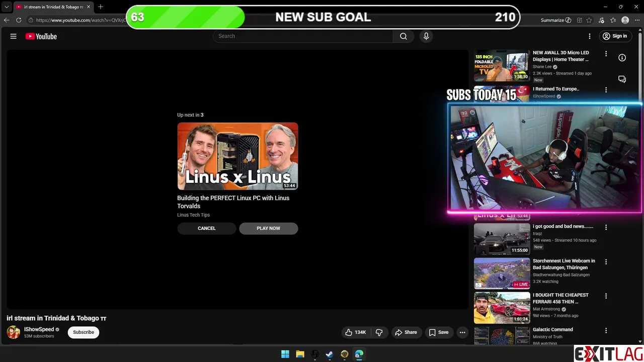Open Linus x Linus up next thumbnail
This screenshot has height=362, width=644.
click(x=237, y=156)
